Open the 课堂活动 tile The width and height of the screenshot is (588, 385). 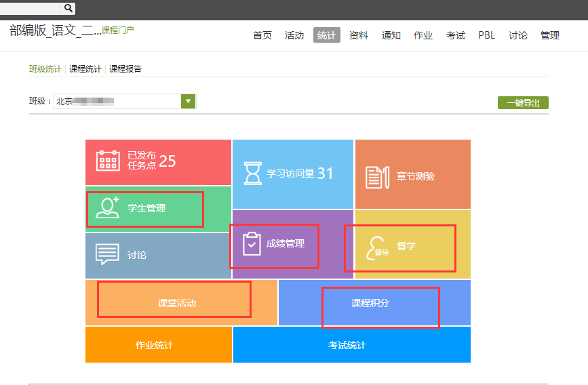[x=177, y=303]
